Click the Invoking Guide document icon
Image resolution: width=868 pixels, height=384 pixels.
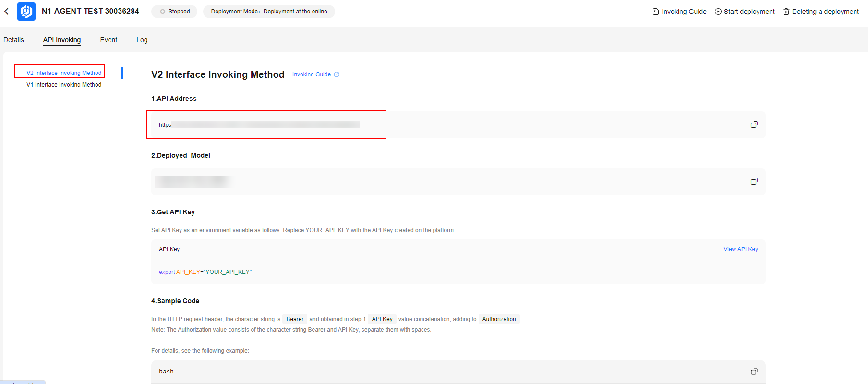tap(655, 12)
